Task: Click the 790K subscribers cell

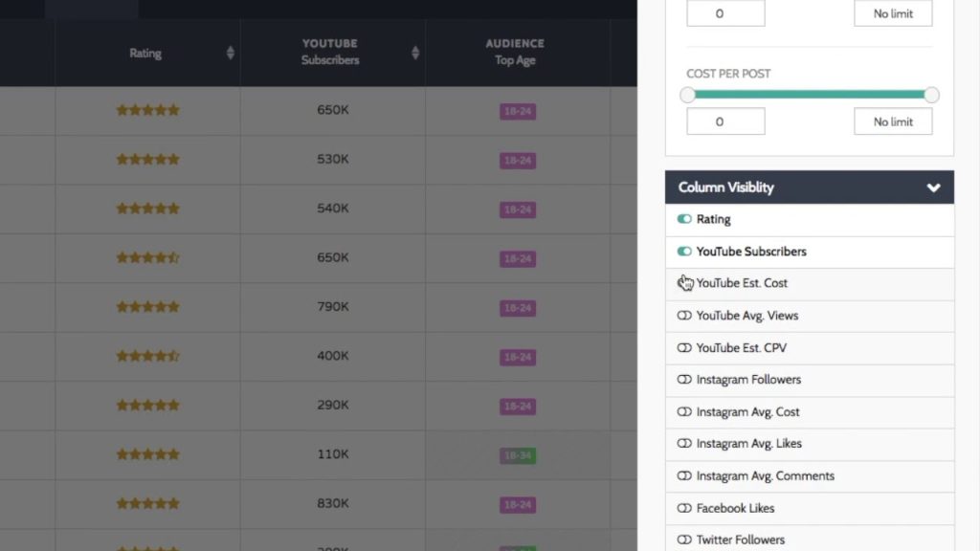Action: 332,307
